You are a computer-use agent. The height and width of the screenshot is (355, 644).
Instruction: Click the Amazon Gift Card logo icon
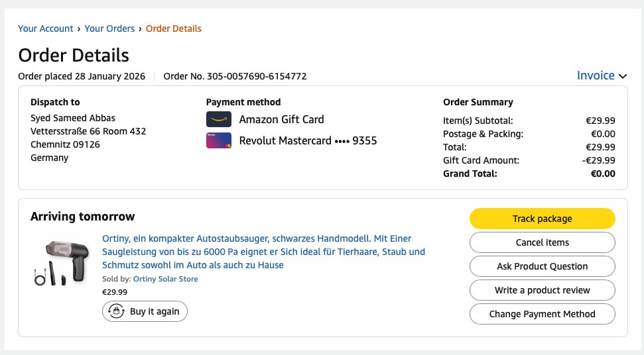[x=218, y=119]
